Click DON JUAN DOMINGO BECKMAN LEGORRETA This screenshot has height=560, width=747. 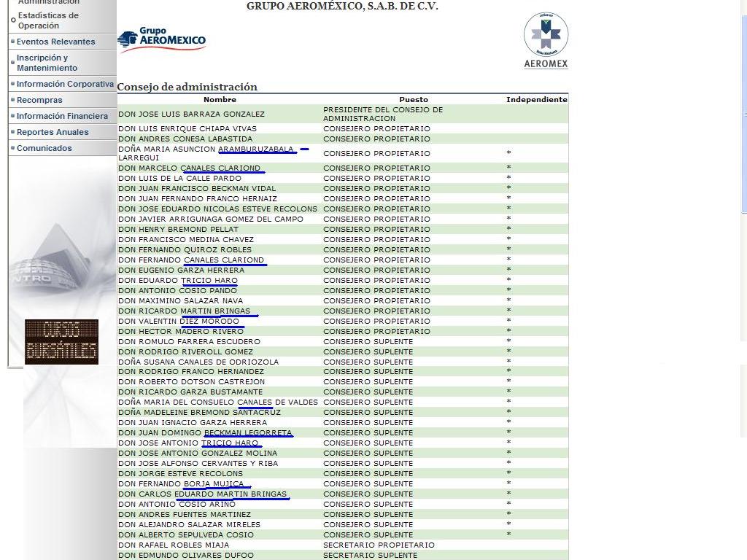coord(205,433)
